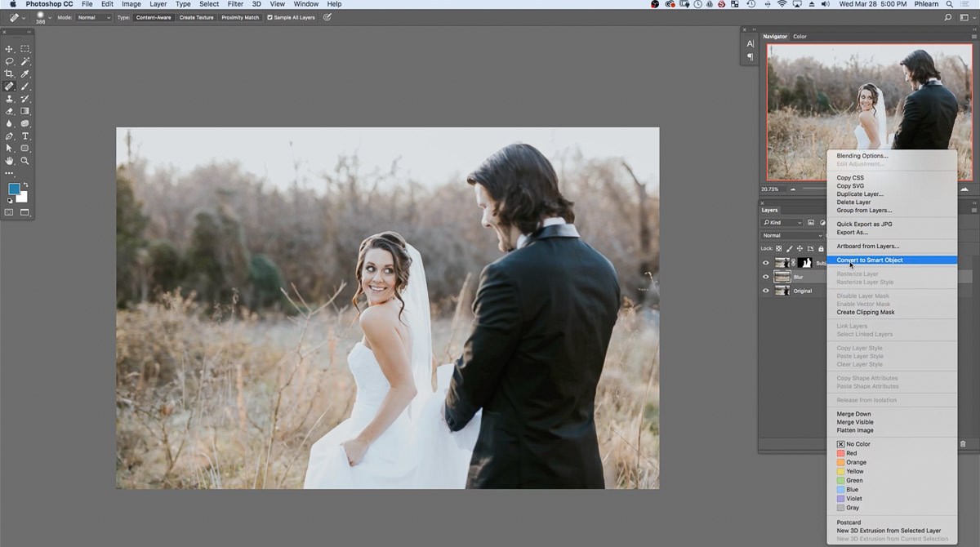Open the brush preset picker dropdown

49,17
